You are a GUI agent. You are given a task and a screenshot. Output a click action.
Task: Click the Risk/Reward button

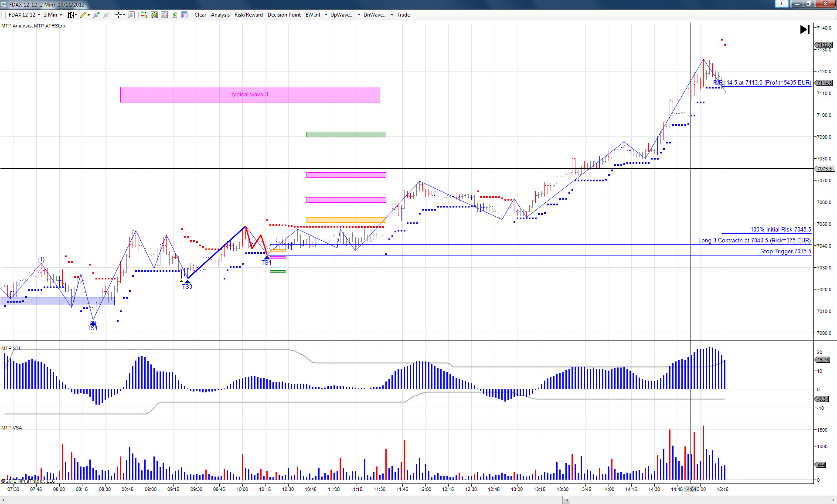[248, 15]
